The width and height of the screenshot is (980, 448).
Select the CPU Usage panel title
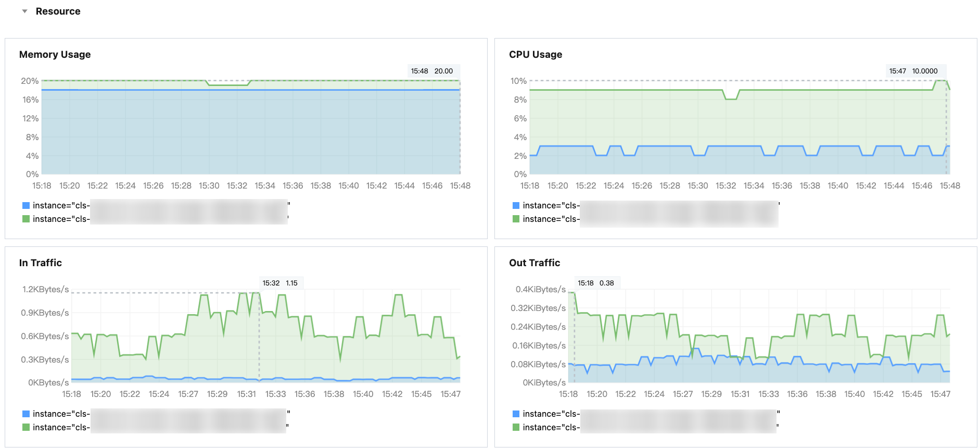(535, 55)
